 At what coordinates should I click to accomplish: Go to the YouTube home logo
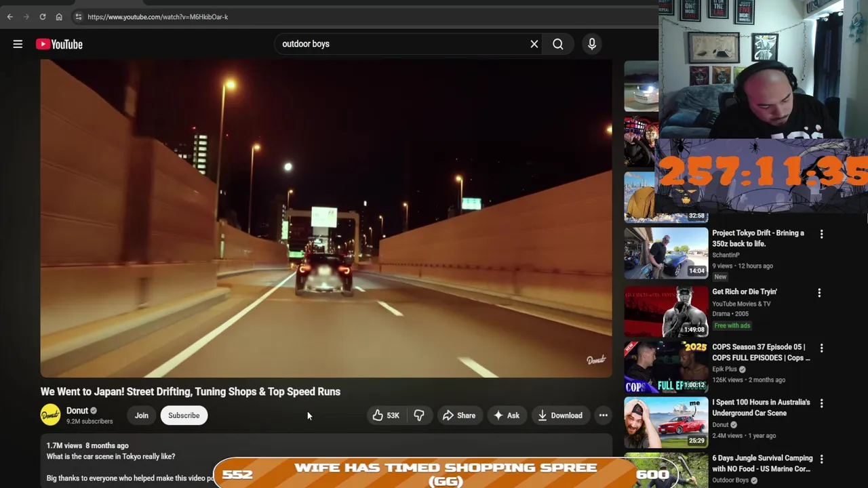pos(59,44)
